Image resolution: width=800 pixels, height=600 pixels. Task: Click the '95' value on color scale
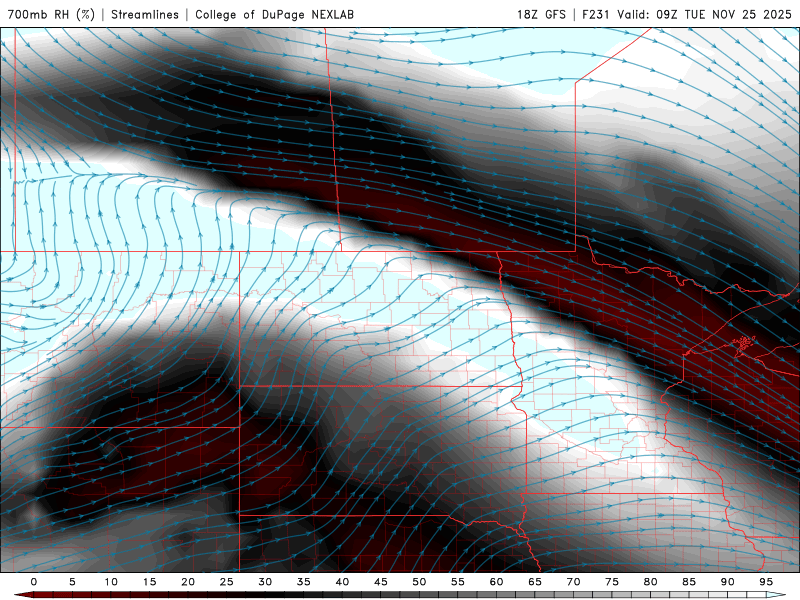coord(766,582)
